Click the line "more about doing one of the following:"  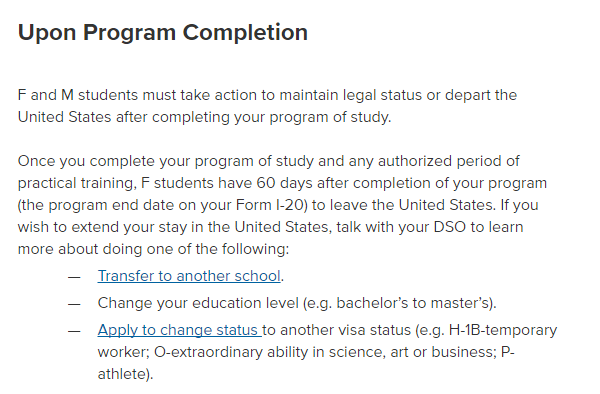point(153,249)
